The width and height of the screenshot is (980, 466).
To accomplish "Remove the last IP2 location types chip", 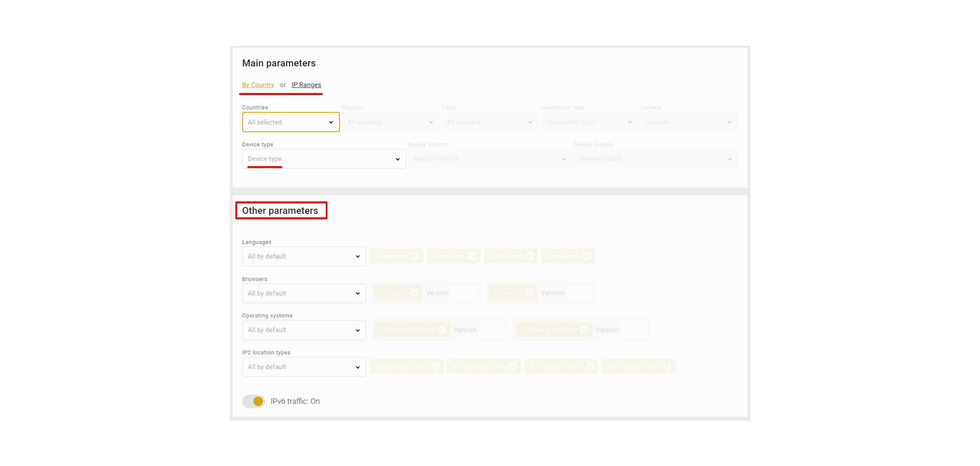I will click(x=667, y=366).
